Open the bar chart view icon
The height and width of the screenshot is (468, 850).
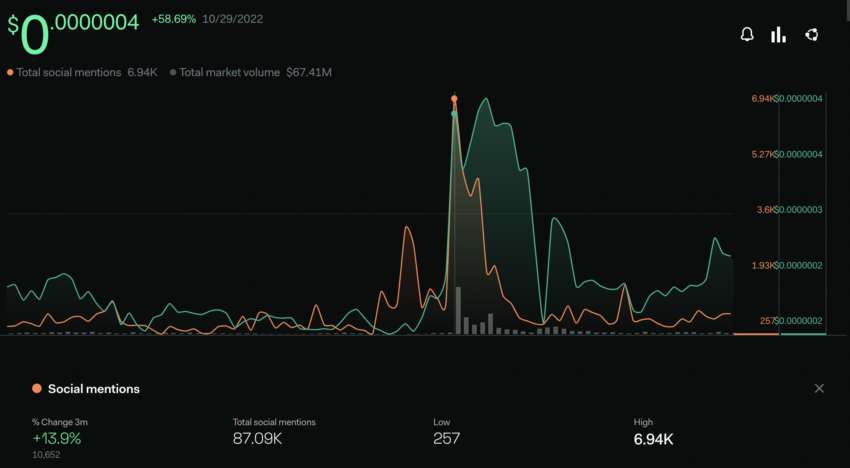coord(778,35)
